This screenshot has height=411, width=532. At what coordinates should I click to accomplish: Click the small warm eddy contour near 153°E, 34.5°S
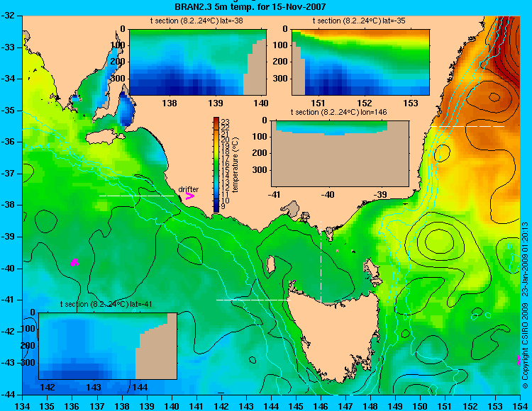494,97
